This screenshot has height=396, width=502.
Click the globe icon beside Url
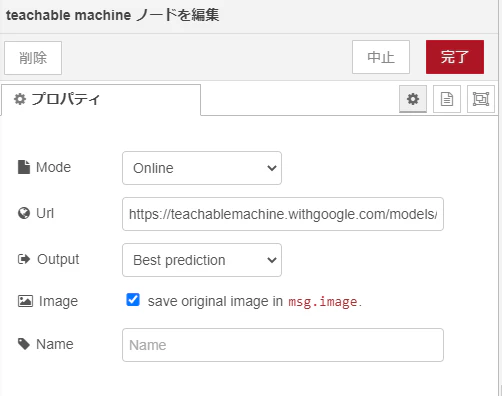(x=24, y=213)
